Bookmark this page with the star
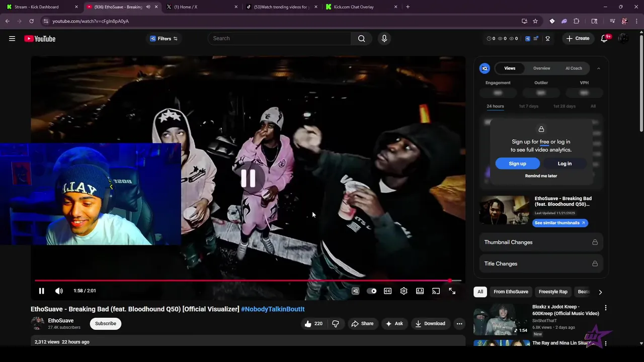Viewport: 644px width, 362px height. [x=535, y=21]
